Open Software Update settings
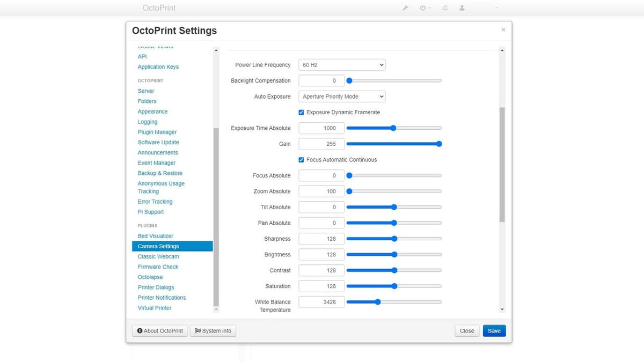Image resolution: width=644 pixels, height=362 pixels. click(x=158, y=142)
